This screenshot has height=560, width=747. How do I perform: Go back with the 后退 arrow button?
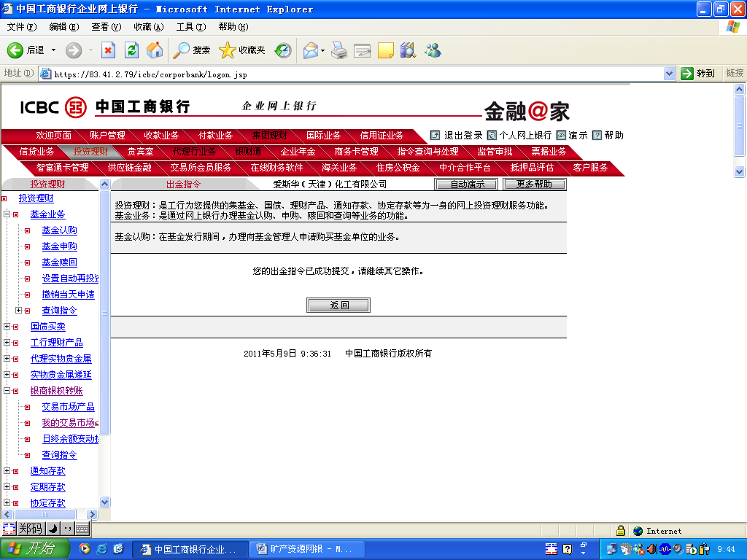pos(15,50)
